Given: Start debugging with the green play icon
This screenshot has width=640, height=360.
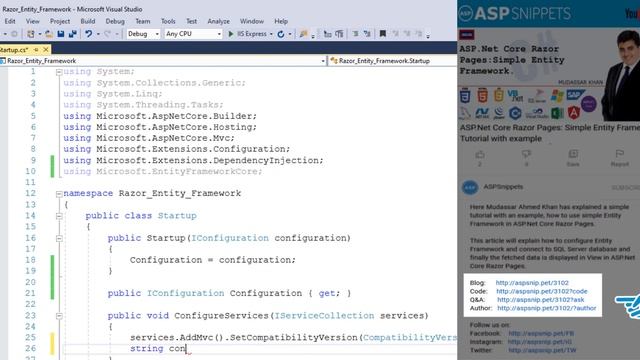Looking at the screenshot, I should click(x=231, y=34).
